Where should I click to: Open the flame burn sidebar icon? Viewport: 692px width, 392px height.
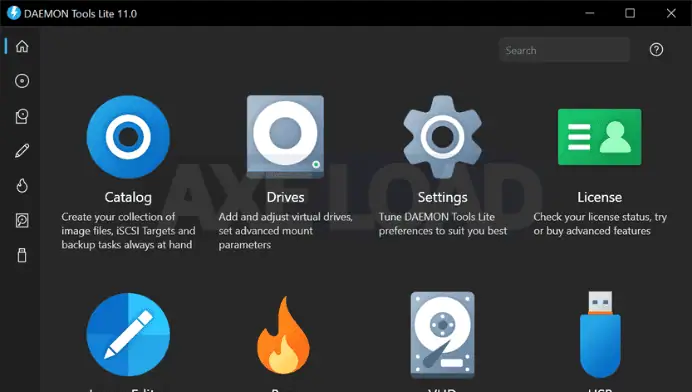click(22, 185)
